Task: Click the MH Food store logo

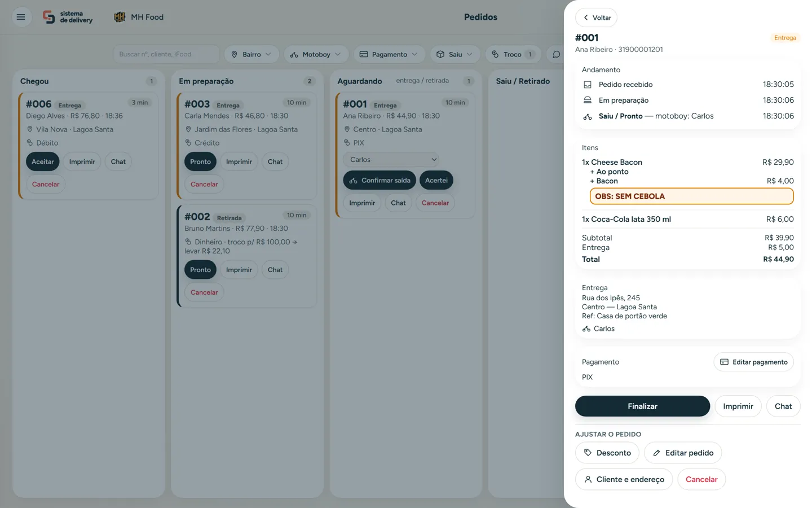Action: pos(120,17)
